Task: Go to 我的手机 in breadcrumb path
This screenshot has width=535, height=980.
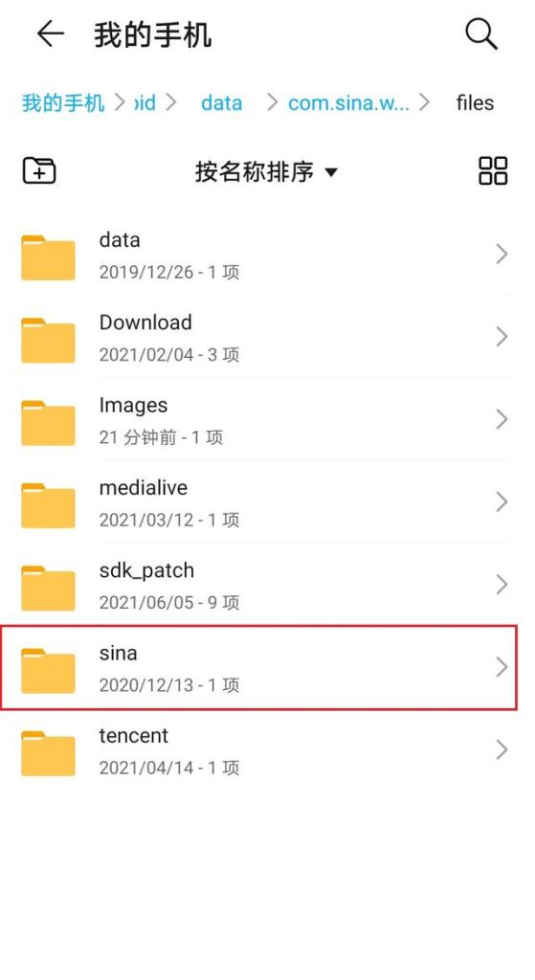Action: click(x=63, y=102)
